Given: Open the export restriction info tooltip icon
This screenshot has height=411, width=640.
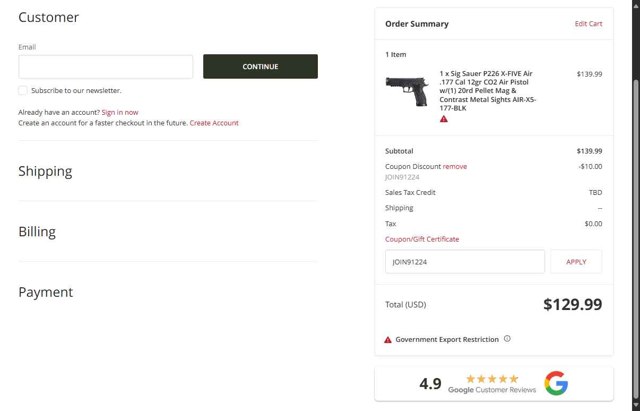Looking at the screenshot, I should coord(507,339).
